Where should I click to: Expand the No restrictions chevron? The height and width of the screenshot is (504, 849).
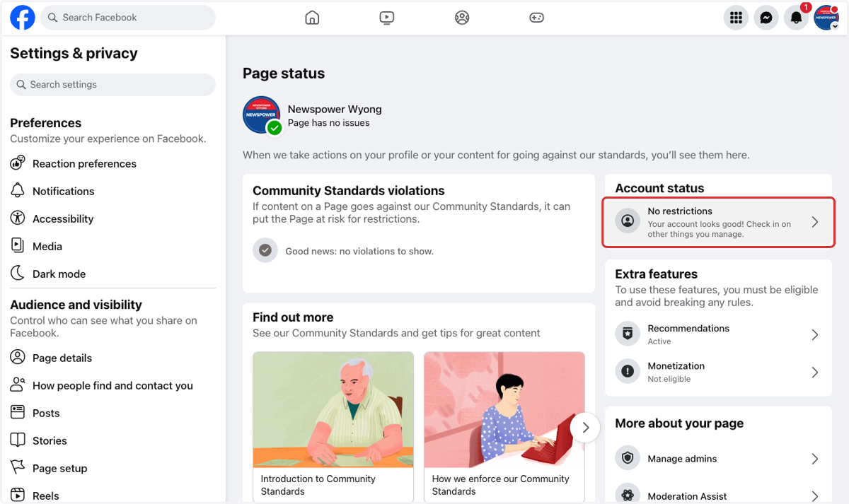point(815,222)
